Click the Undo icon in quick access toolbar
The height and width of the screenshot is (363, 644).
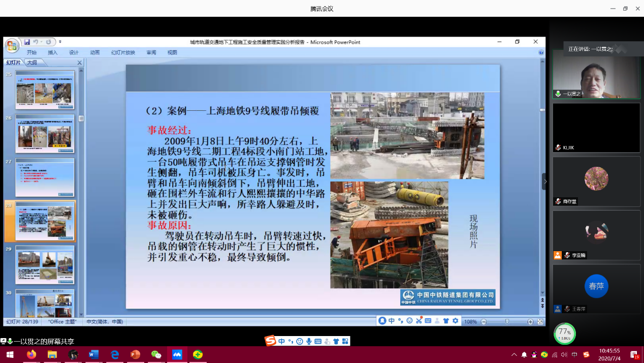pyautogui.click(x=36, y=42)
